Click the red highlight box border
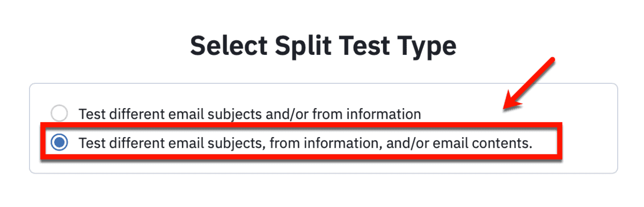 click(301, 125)
